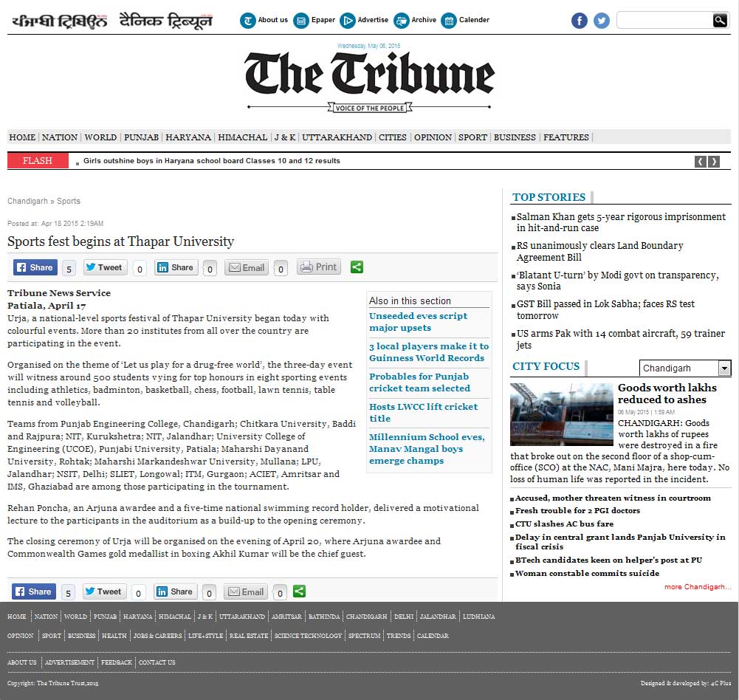Open Hosts LWCC lift cricket title
This screenshot has width=739, height=700.
click(423, 413)
